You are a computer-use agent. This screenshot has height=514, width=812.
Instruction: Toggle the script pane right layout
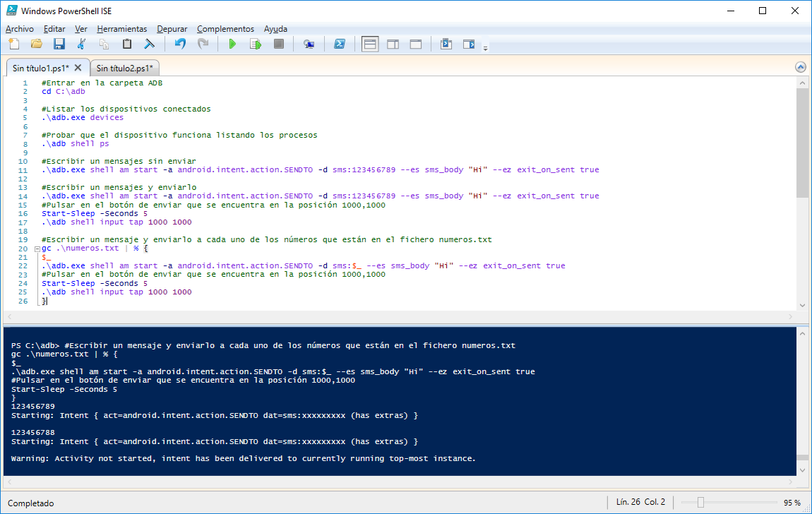coord(393,44)
